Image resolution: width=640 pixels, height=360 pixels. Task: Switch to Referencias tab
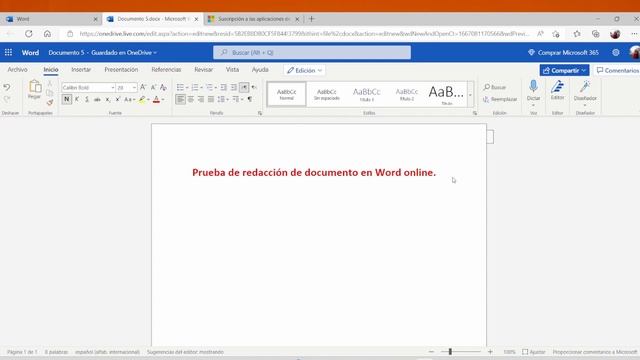pyautogui.click(x=166, y=70)
